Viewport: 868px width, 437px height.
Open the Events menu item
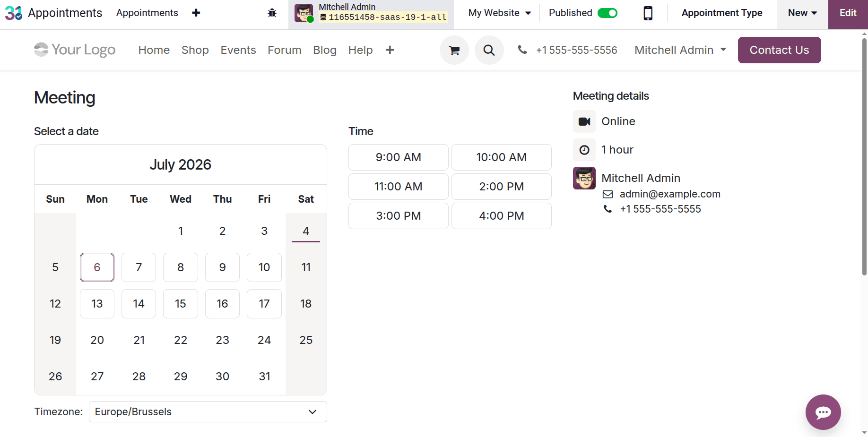[238, 50]
